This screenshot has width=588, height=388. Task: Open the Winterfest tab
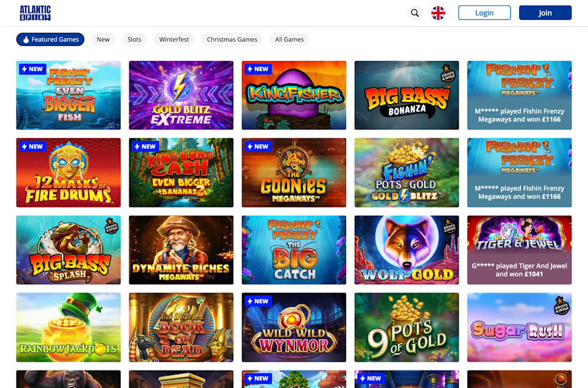[174, 39]
